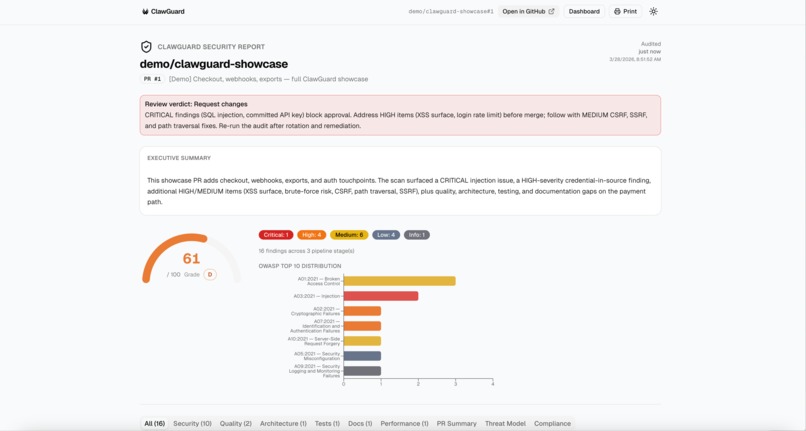Click the Low: 4 severity badge

pos(386,235)
